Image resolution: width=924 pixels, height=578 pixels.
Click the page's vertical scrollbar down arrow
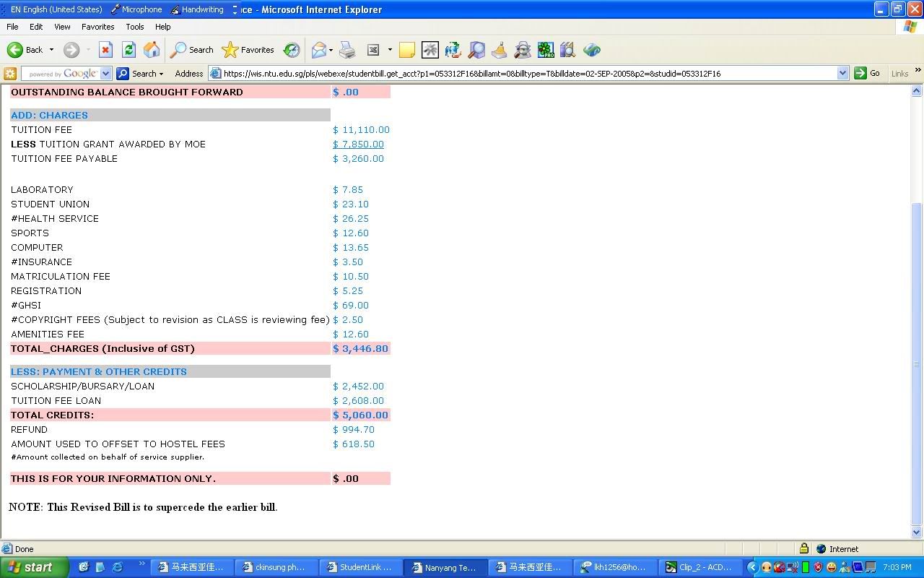(917, 532)
